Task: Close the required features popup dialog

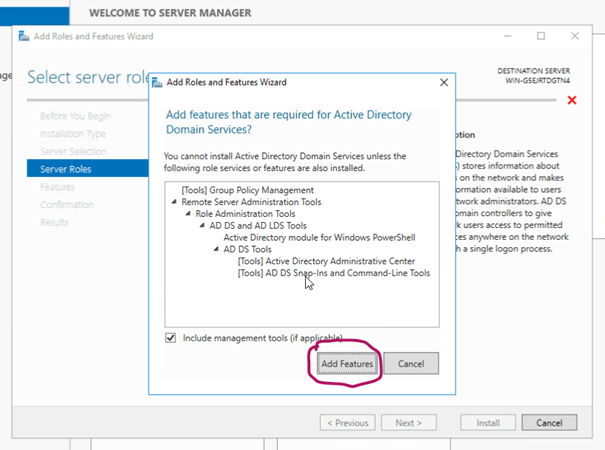Action: 444,82
